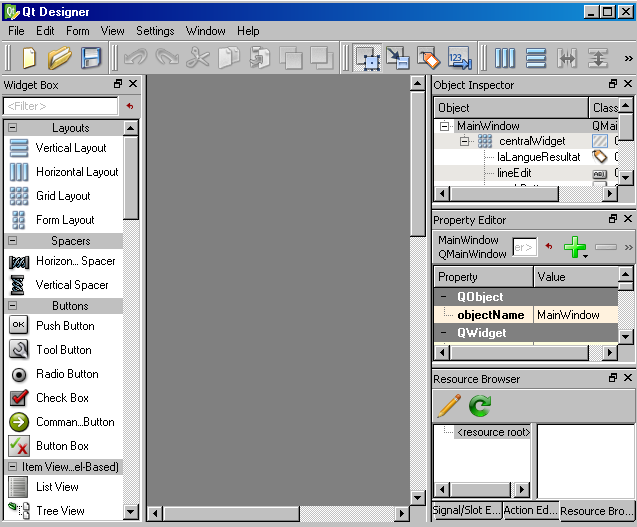
Task: Apply Lay Out Horizontally toolbar icon
Action: 505,58
